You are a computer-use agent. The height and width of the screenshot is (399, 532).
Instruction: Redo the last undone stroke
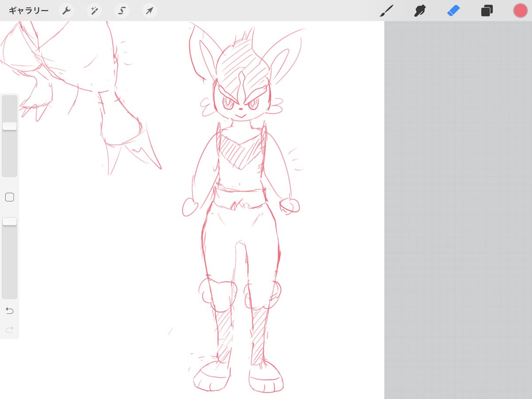[x=9, y=329]
